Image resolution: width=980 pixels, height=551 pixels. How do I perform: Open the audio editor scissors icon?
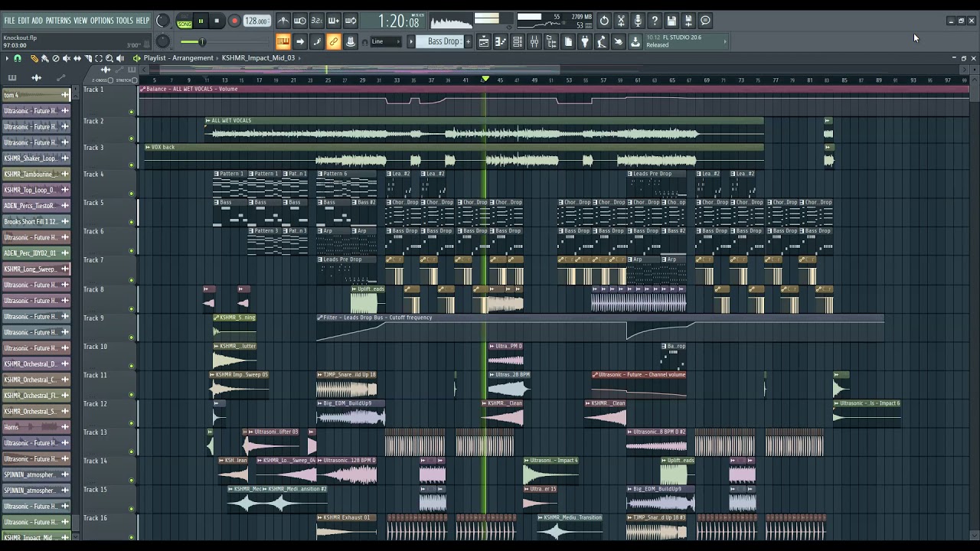click(x=621, y=21)
